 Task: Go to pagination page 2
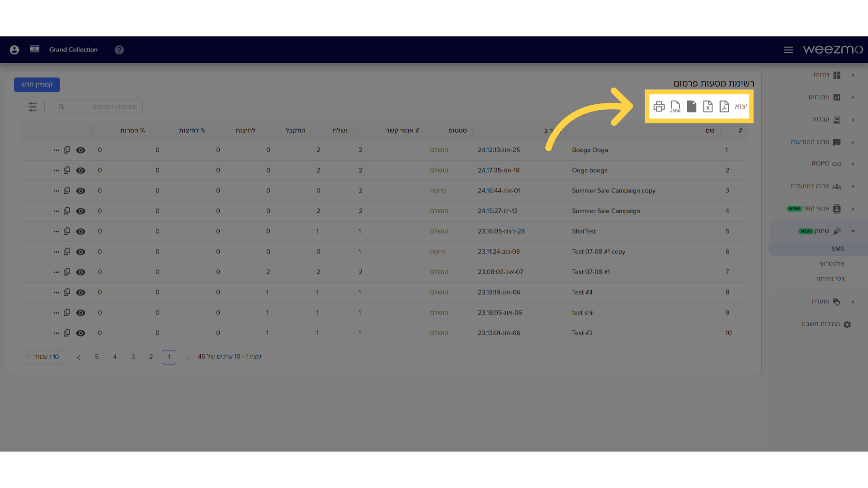(151, 357)
